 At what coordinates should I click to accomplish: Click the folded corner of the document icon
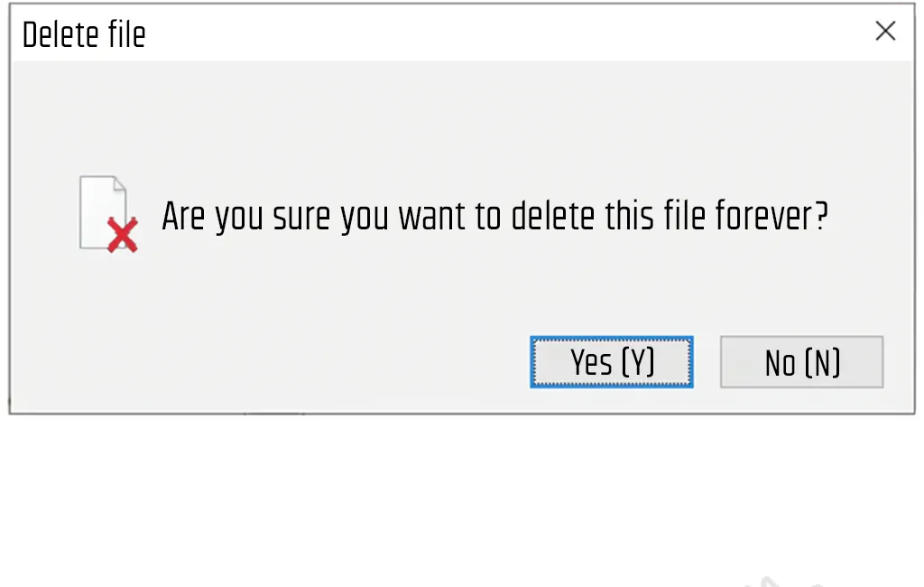(x=118, y=185)
